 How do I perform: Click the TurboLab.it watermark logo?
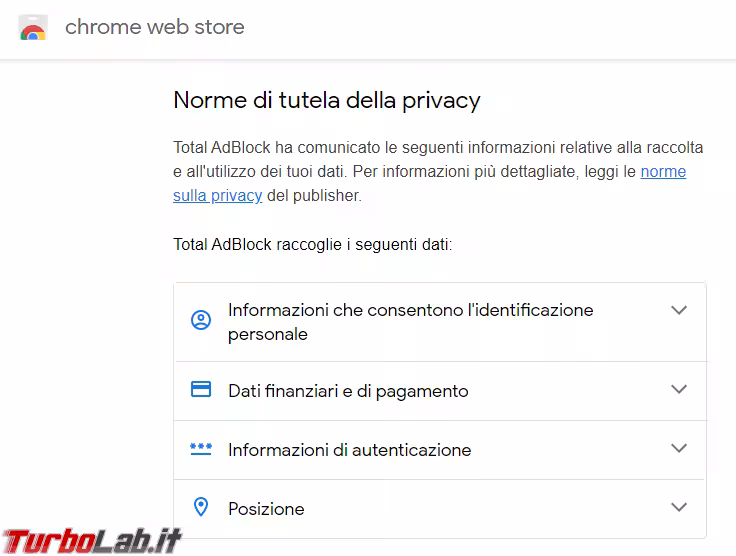tap(92, 540)
